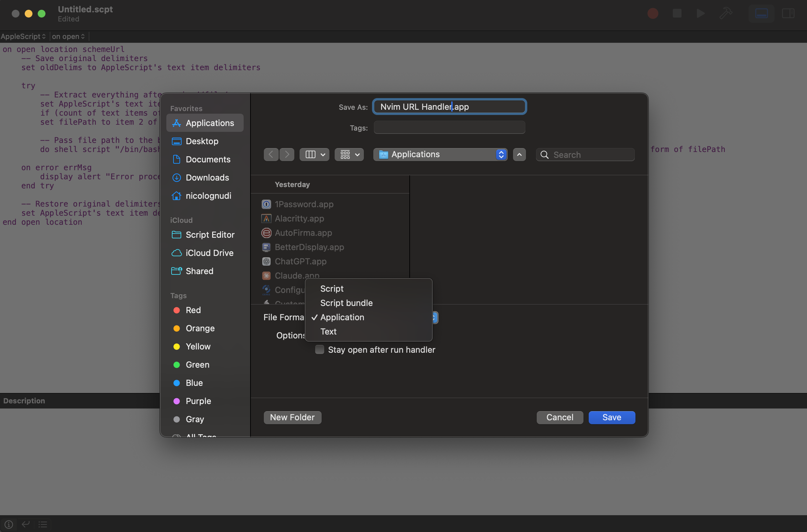Uncheck Stay open after run handler
The width and height of the screenshot is (807, 532).
click(319, 349)
